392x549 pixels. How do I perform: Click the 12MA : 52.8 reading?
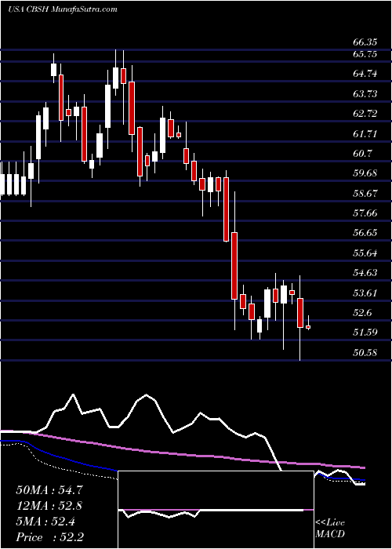coord(49,506)
